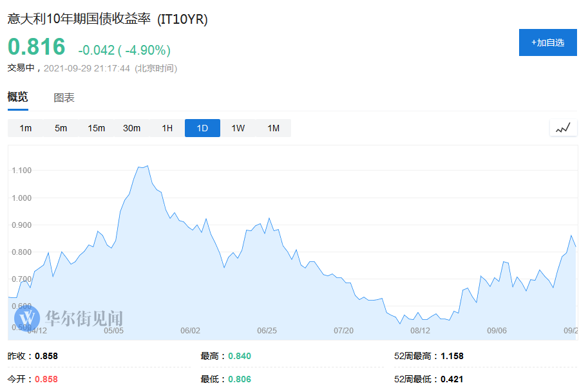
Task: Click the timestamp 2021-09-29 21:17:44
Action: point(87,68)
